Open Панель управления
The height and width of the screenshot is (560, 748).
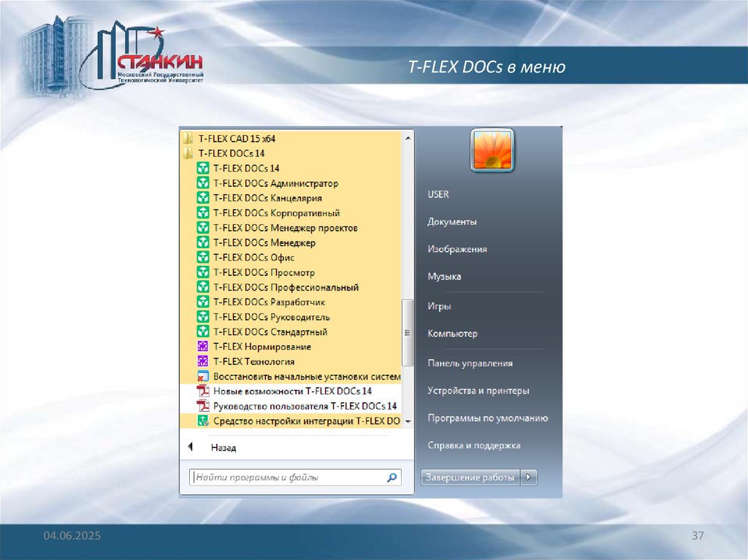coord(470,363)
